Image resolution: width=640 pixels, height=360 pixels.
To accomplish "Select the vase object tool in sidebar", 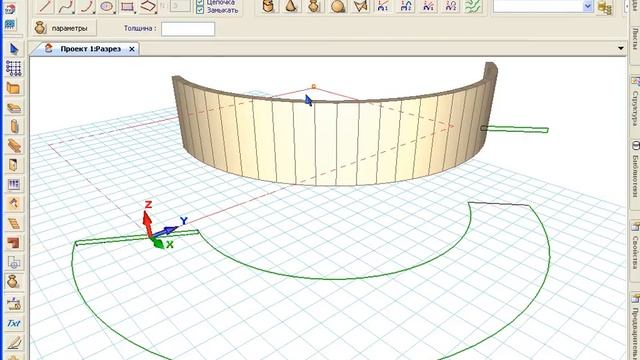I will click(x=13, y=282).
